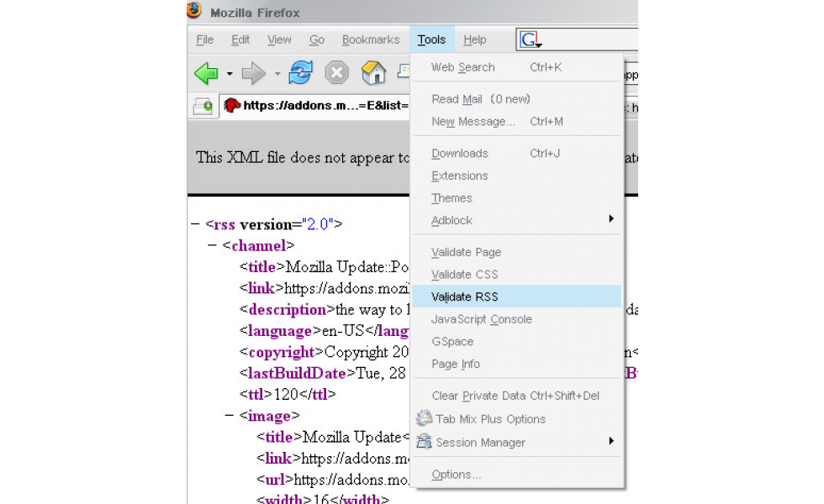This screenshot has width=824, height=504.
Task: Click the Firefox logo in the title bar
Action: pos(194,10)
